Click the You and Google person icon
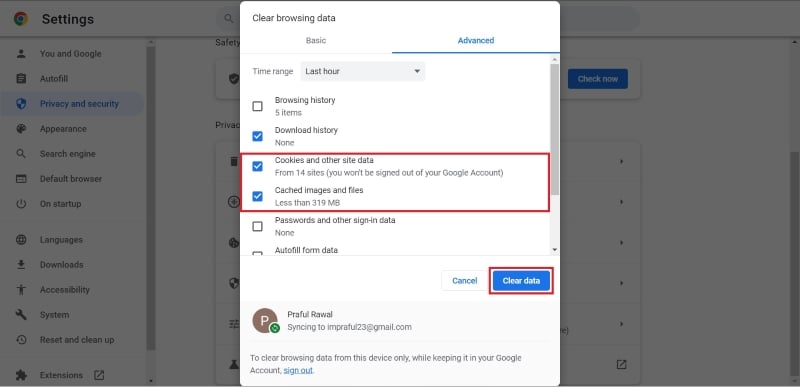This screenshot has height=387, width=800. (x=21, y=54)
